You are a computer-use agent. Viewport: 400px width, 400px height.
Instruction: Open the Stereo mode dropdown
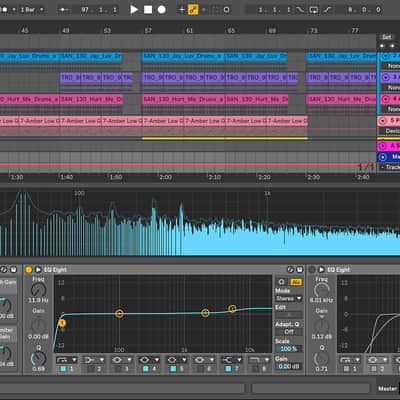coord(289,298)
